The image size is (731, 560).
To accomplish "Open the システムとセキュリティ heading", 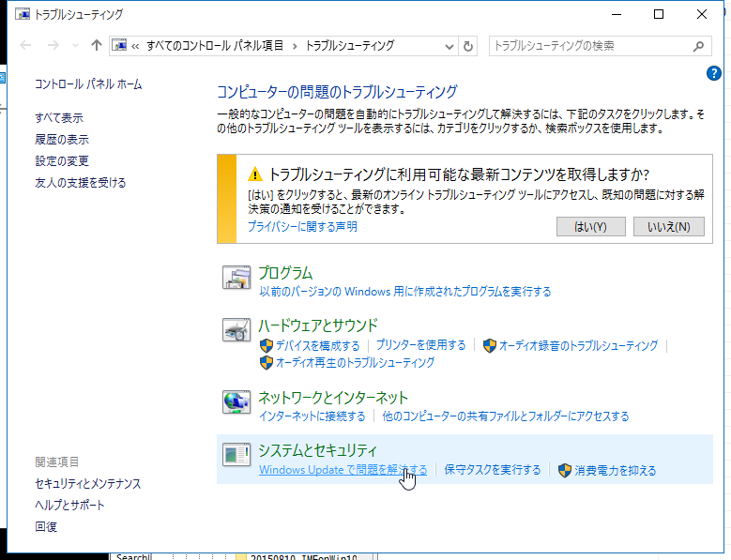I will [317, 450].
